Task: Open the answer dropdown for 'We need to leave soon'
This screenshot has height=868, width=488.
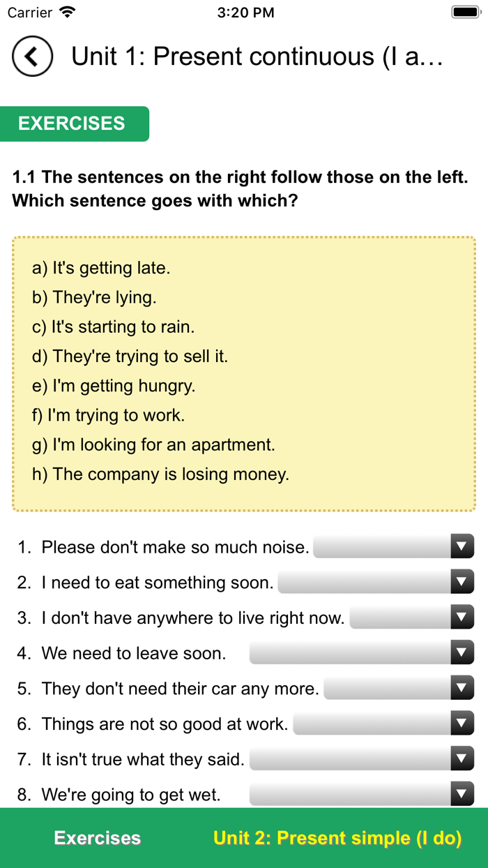Action: click(x=460, y=652)
